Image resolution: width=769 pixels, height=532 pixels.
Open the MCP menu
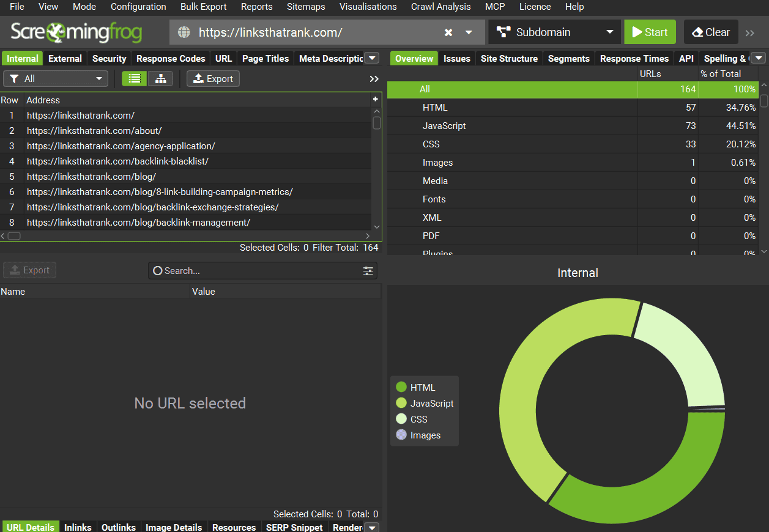[495, 7]
